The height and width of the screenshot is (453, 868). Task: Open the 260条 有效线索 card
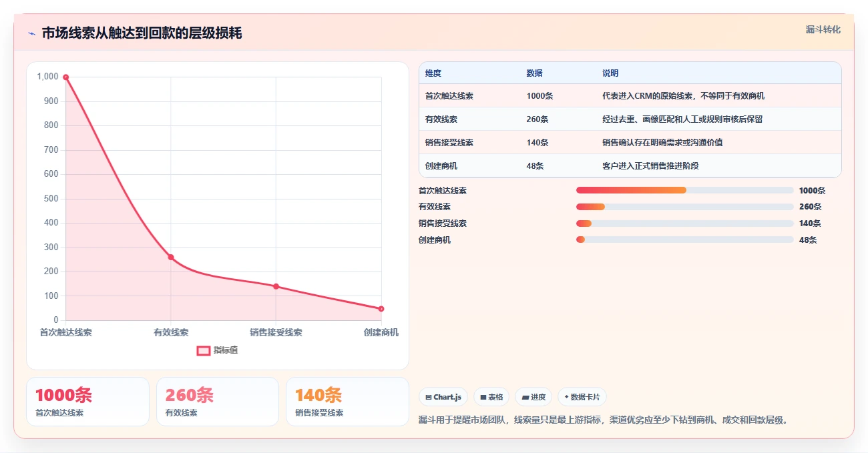click(218, 402)
